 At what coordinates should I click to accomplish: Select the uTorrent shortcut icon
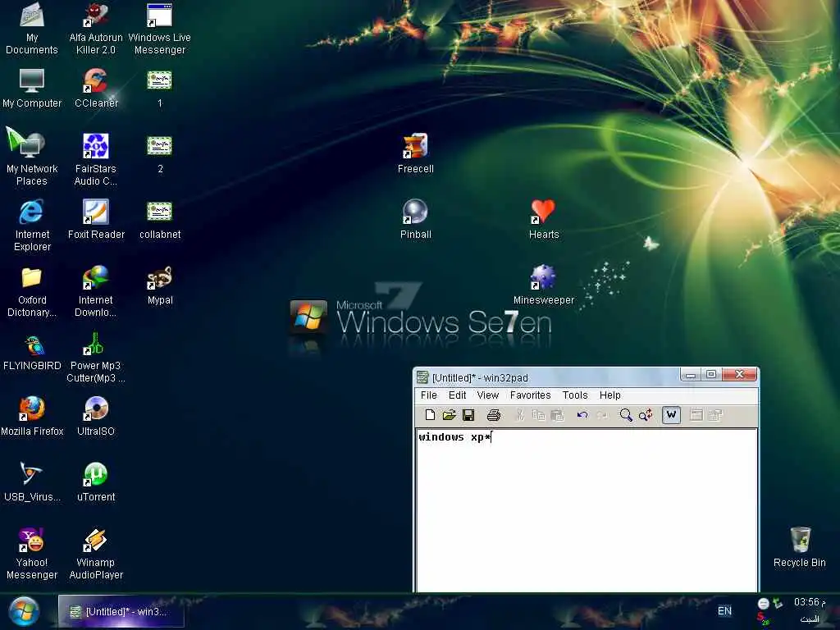96,482
